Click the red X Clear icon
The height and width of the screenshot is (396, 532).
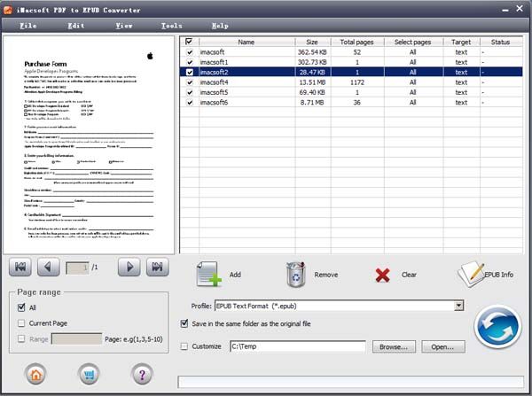(382, 275)
